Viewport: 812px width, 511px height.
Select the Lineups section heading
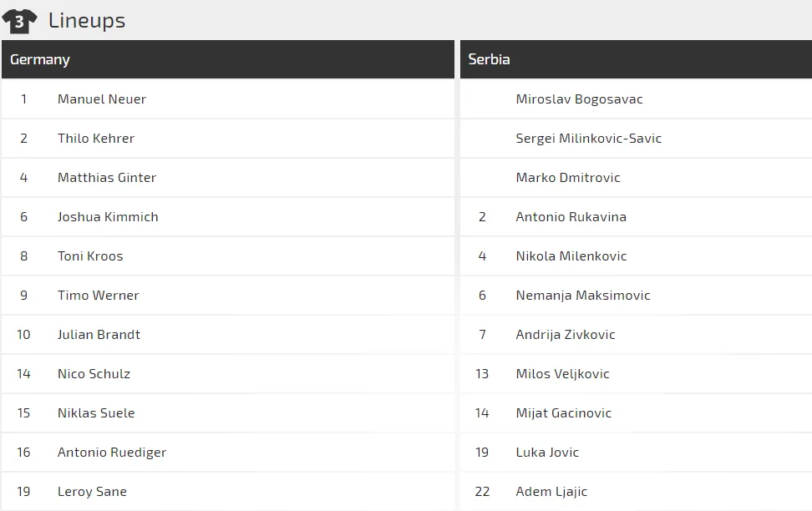87,21
